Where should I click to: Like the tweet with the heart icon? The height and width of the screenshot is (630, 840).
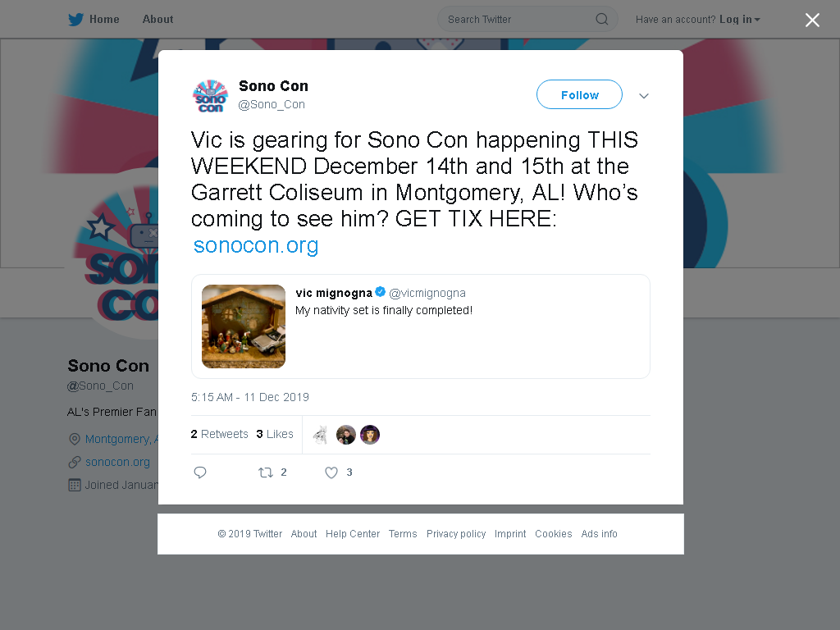[331, 472]
